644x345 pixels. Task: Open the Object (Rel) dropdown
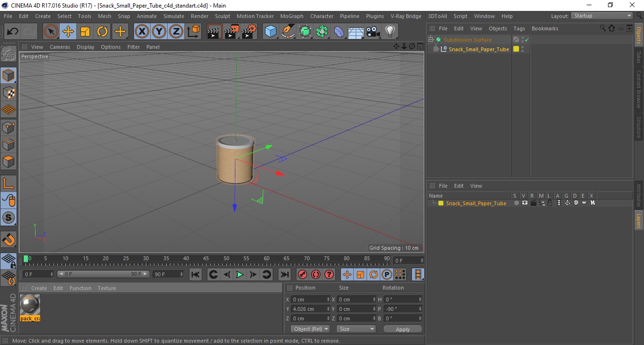click(310, 329)
